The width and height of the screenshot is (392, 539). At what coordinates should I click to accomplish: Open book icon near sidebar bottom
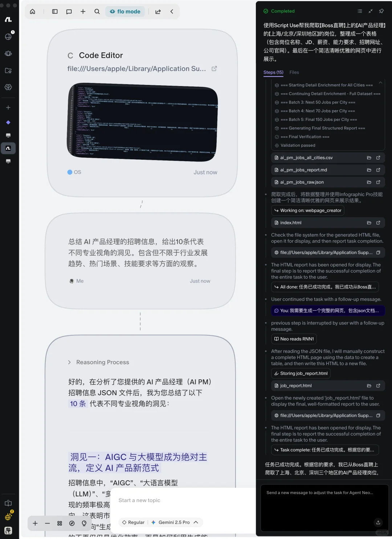click(8, 503)
